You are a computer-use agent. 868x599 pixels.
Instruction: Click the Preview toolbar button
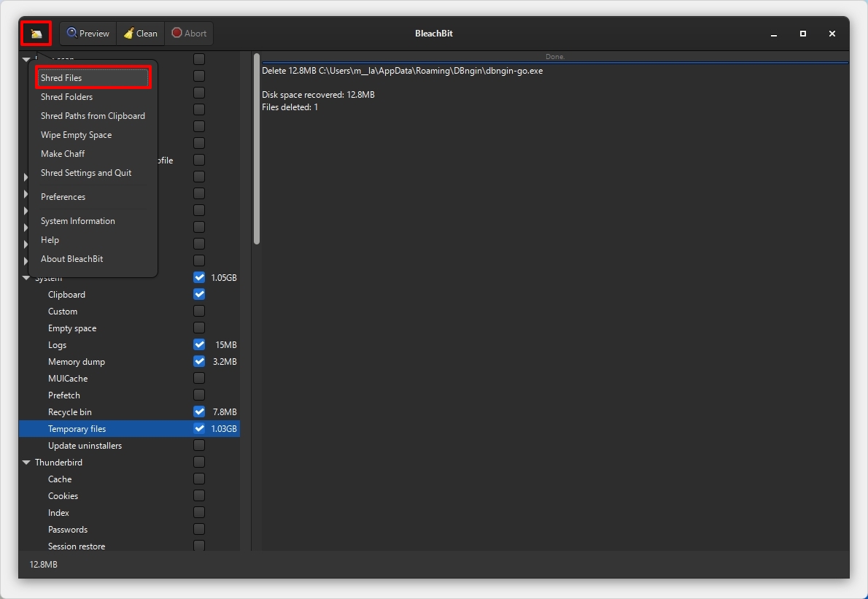point(88,34)
